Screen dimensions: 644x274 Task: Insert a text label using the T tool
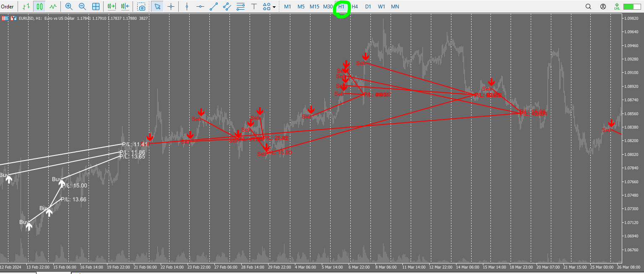253,7
